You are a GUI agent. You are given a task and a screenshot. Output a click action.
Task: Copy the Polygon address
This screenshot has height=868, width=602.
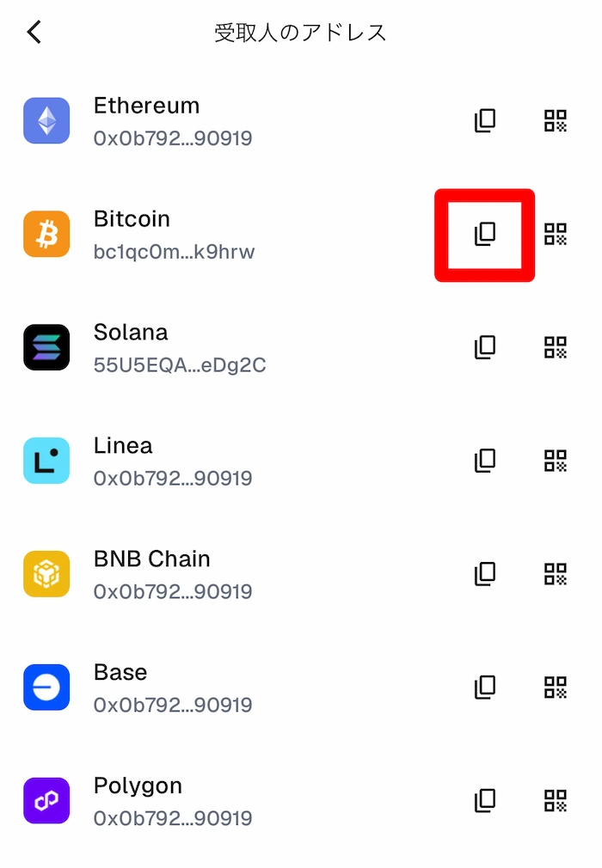coord(486,801)
